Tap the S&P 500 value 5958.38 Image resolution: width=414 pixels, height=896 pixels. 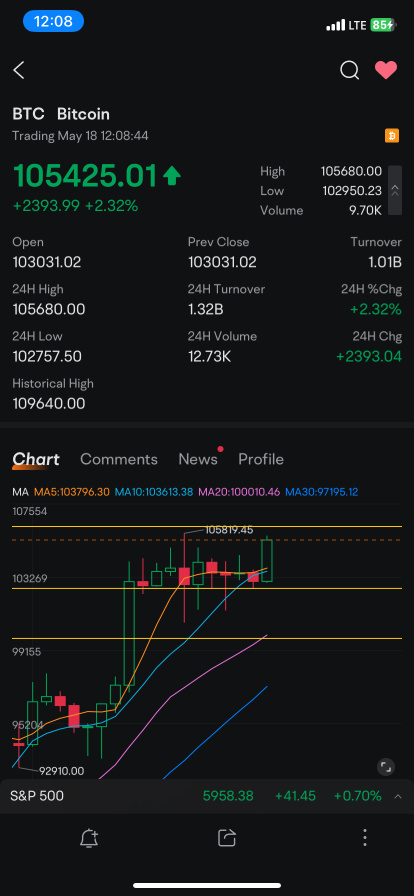click(x=228, y=796)
